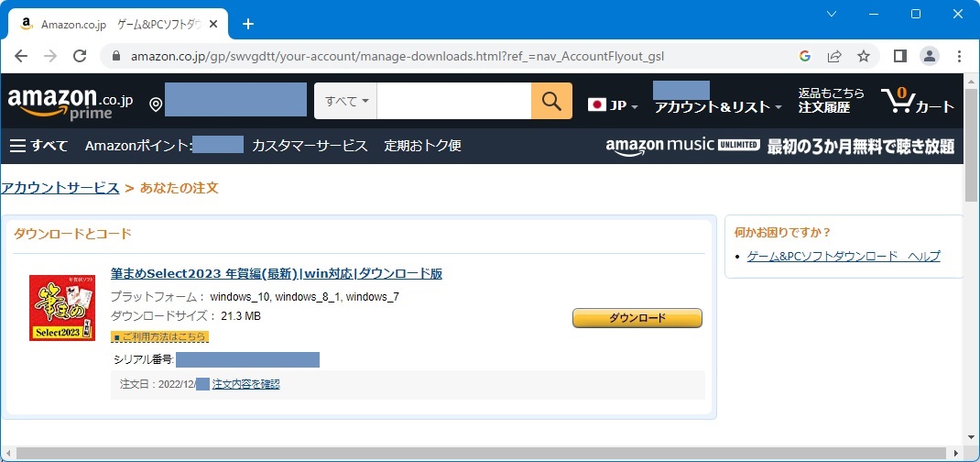The image size is (980, 462).
Task: Click the share page icon in the address bar
Action: pyautogui.click(x=833, y=56)
